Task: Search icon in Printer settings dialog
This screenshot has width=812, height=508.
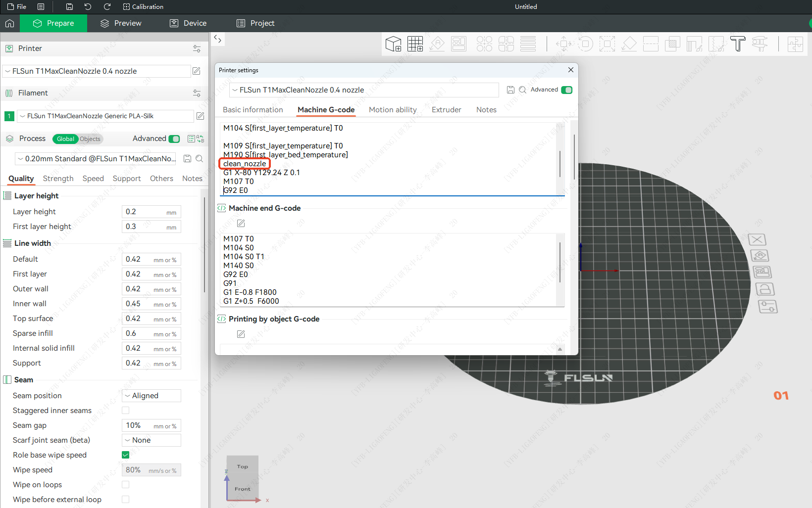Action: (523, 90)
